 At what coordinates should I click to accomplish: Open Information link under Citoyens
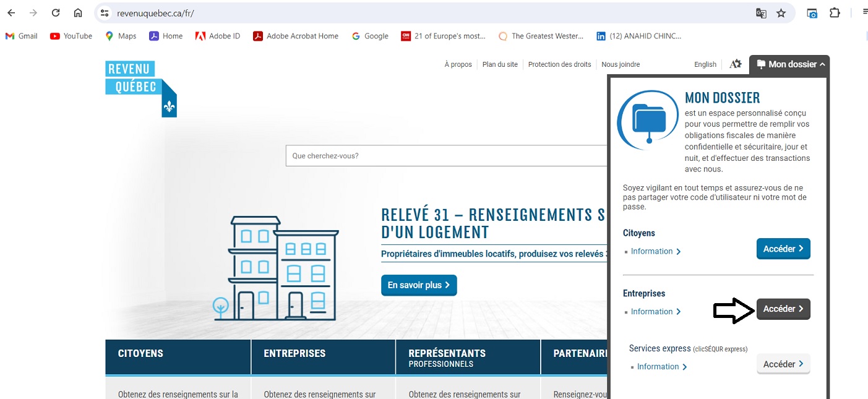(651, 251)
